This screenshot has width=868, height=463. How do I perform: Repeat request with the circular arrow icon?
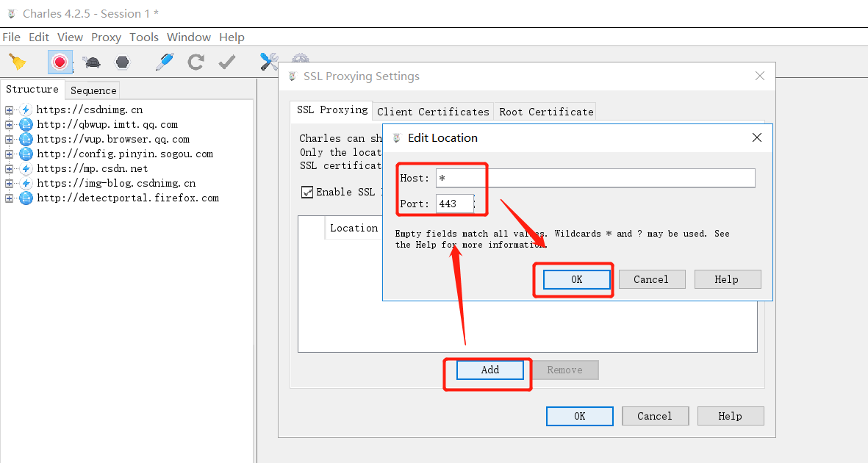click(x=196, y=62)
